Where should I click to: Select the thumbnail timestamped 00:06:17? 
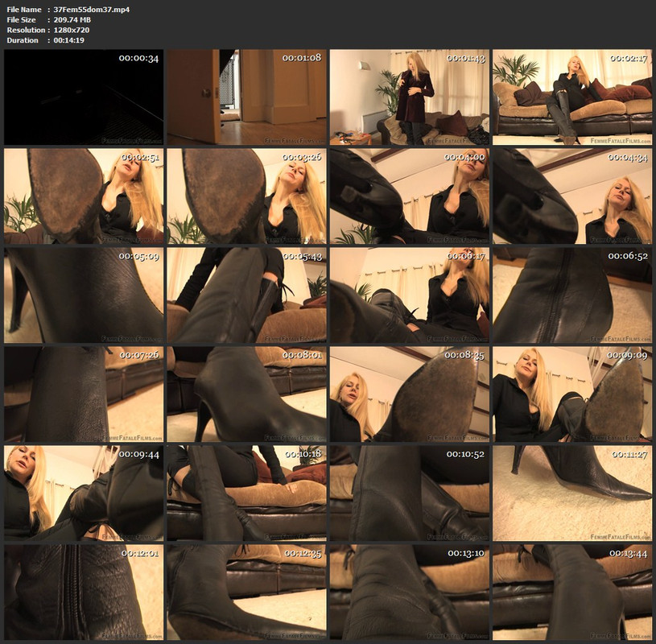point(410,295)
